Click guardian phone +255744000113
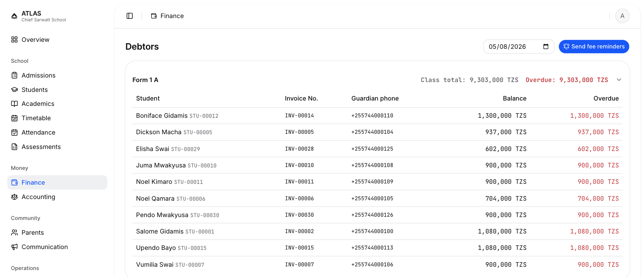Viewport: 644px width, 277px height. point(373,248)
